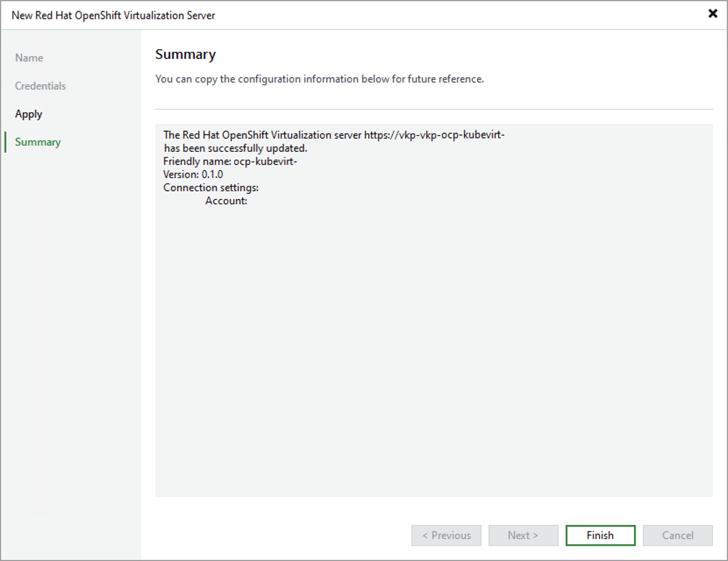Image resolution: width=728 pixels, height=561 pixels.
Task: Click the Cancel button
Action: (678, 535)
